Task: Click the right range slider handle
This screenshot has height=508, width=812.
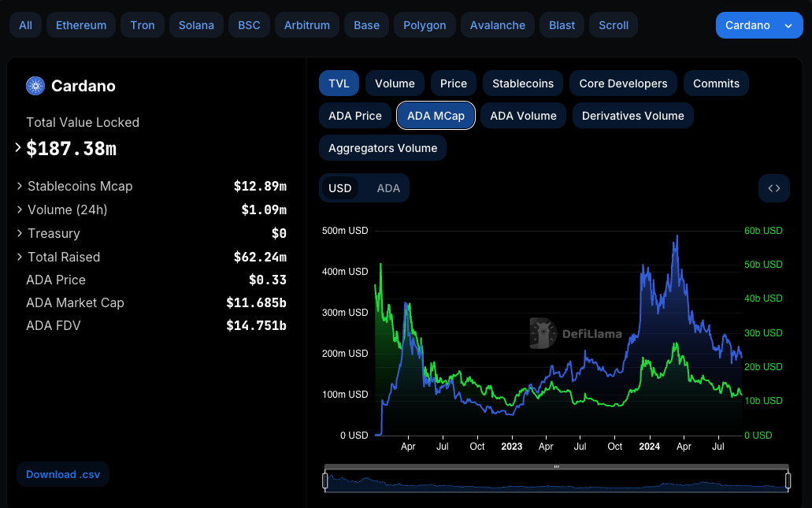Action: (788, 481)
